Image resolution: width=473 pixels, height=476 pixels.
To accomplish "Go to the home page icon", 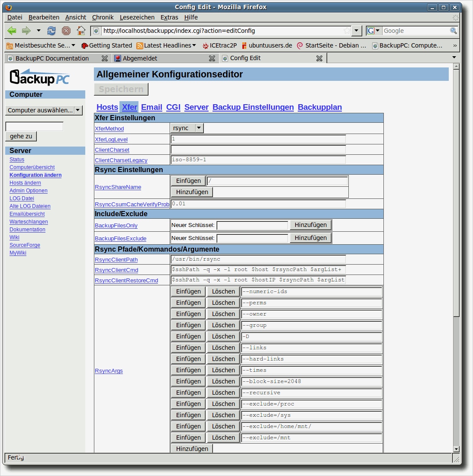I will (81, 31).
